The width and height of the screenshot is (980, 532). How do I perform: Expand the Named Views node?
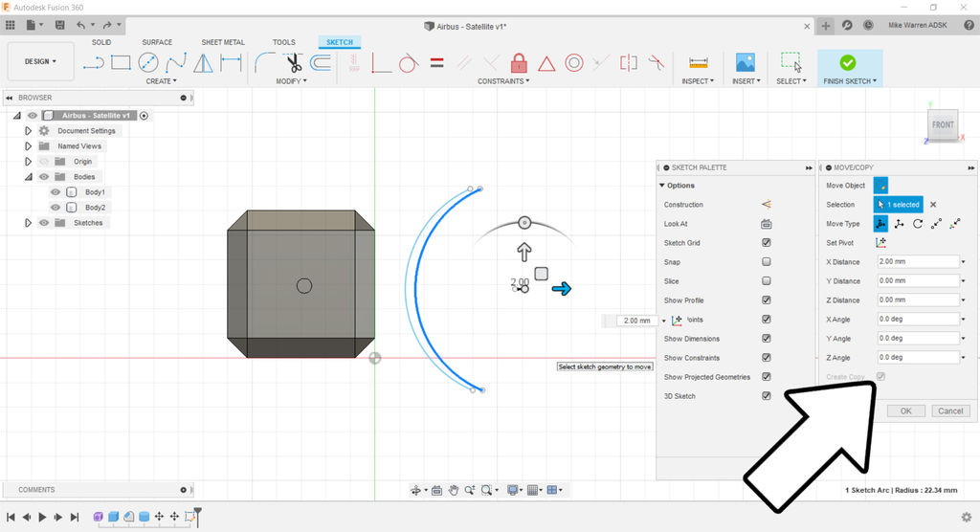[x=28, y=145]
